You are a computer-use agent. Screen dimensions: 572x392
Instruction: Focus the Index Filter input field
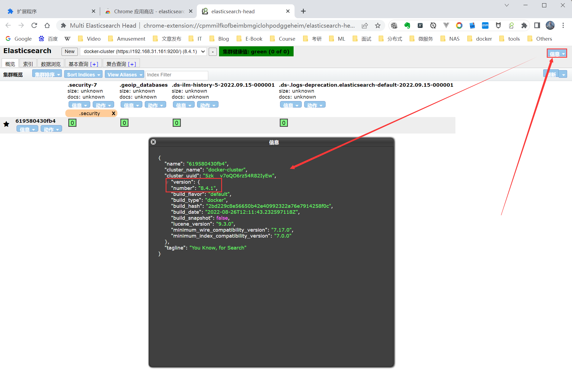[176, 75]
